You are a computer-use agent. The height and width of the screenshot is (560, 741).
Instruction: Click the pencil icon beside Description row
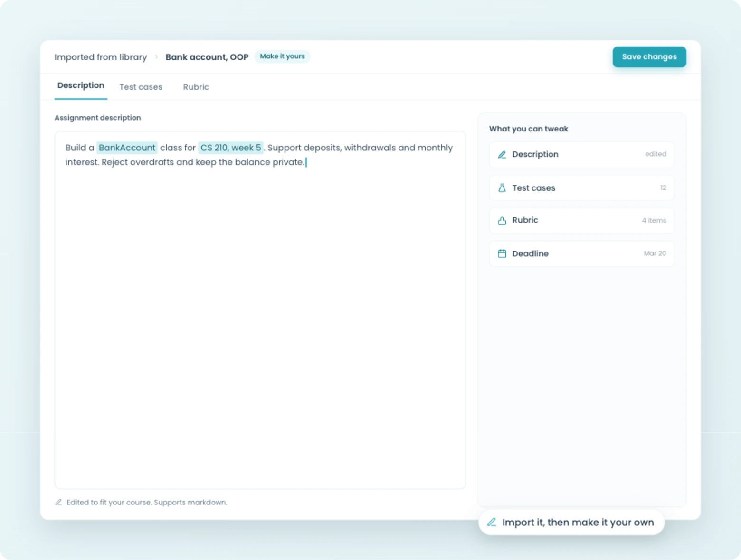(502, 155)
